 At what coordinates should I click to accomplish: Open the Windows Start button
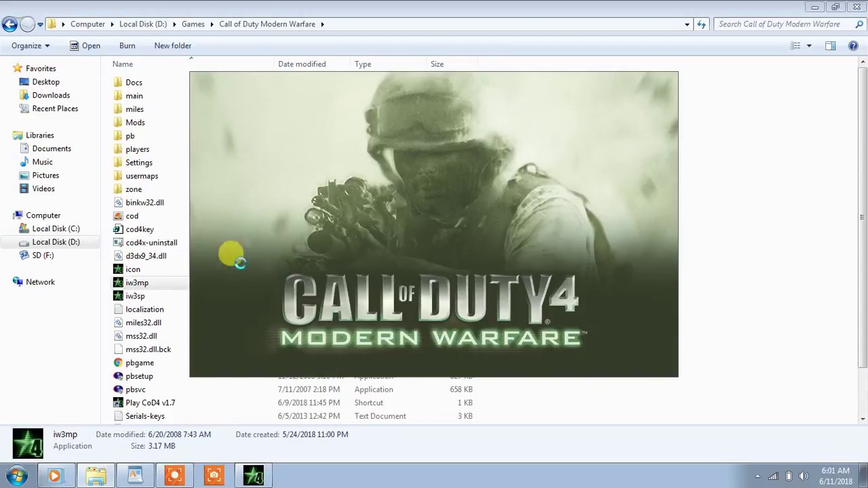[x=16, y=476]
